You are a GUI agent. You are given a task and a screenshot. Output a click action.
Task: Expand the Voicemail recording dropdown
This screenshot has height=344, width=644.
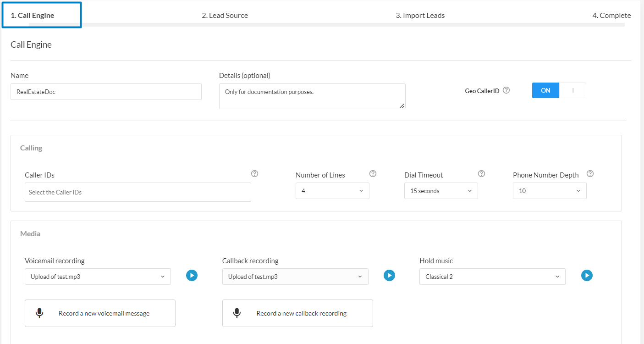(x=98, y=277)
